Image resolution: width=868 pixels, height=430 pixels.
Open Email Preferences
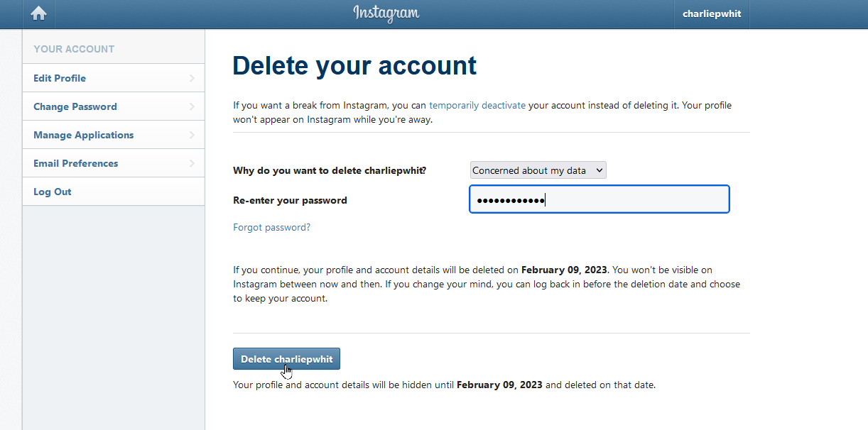(x=75, y=162)
